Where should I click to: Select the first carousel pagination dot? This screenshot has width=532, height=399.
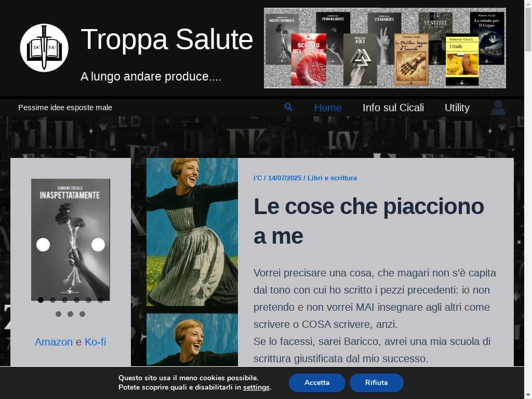[x=41, y=300]
